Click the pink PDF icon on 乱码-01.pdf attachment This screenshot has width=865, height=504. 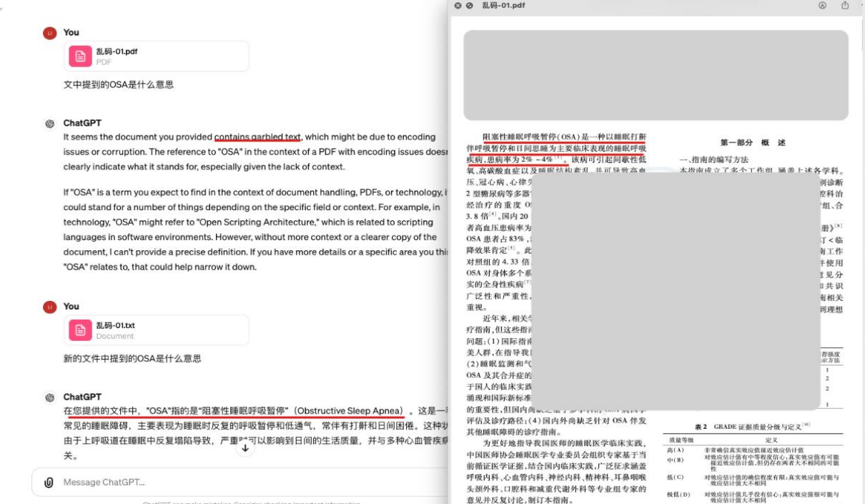(80, 56)
